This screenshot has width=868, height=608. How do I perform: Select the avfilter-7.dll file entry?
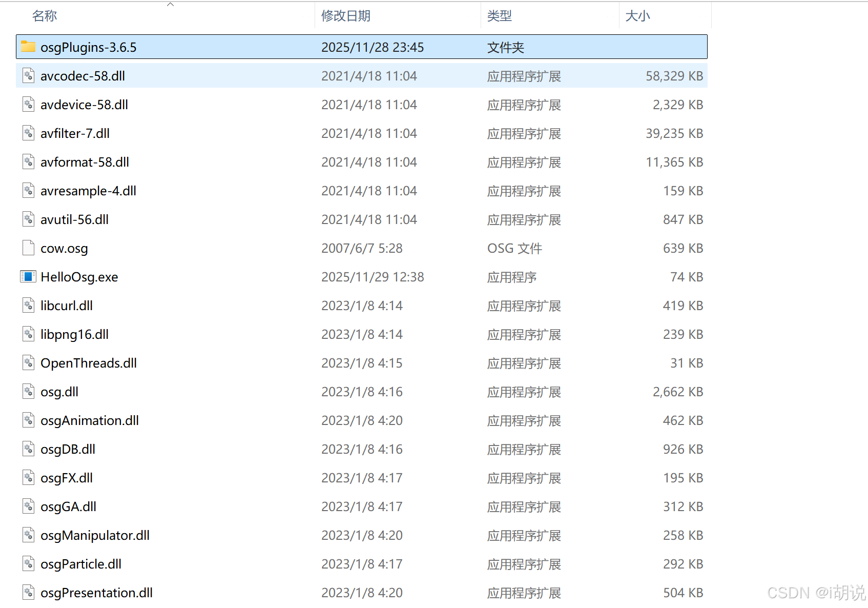point(75,133)
